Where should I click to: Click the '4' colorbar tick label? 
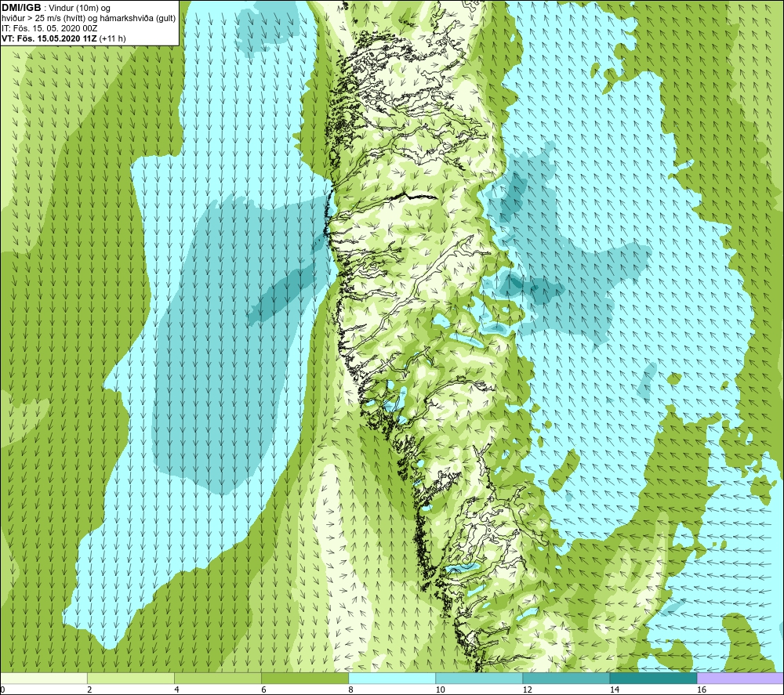[176, 690]
